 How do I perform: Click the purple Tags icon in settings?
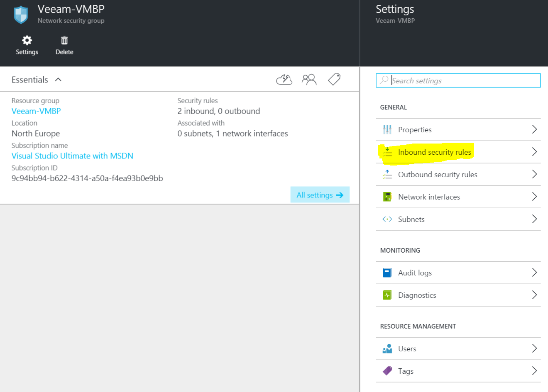pos(387,371)
